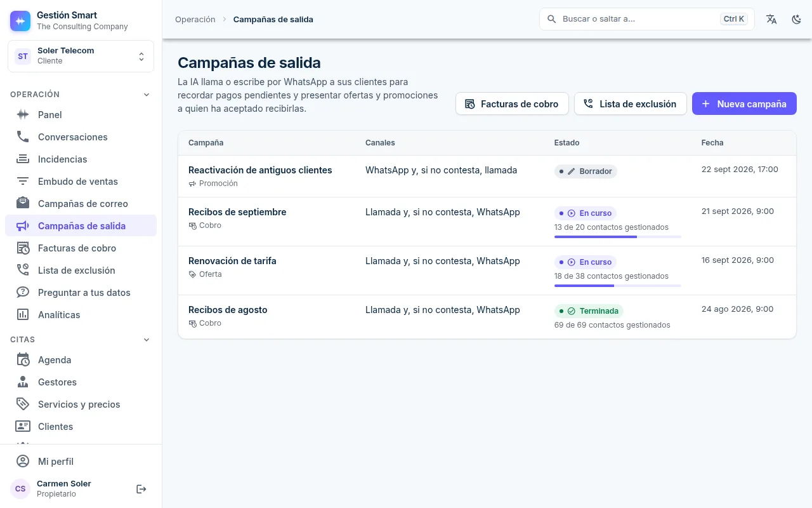Open the Reactivación de antiguos clientes campaign
This screenshot has width=812, height=508.
pyautogui.click(x=260, y=170)
